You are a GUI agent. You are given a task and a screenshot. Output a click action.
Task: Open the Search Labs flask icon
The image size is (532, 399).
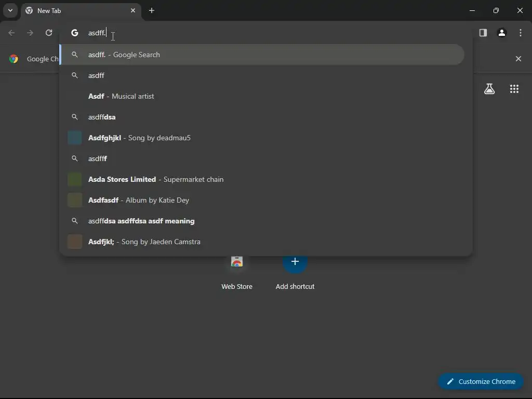489,89
